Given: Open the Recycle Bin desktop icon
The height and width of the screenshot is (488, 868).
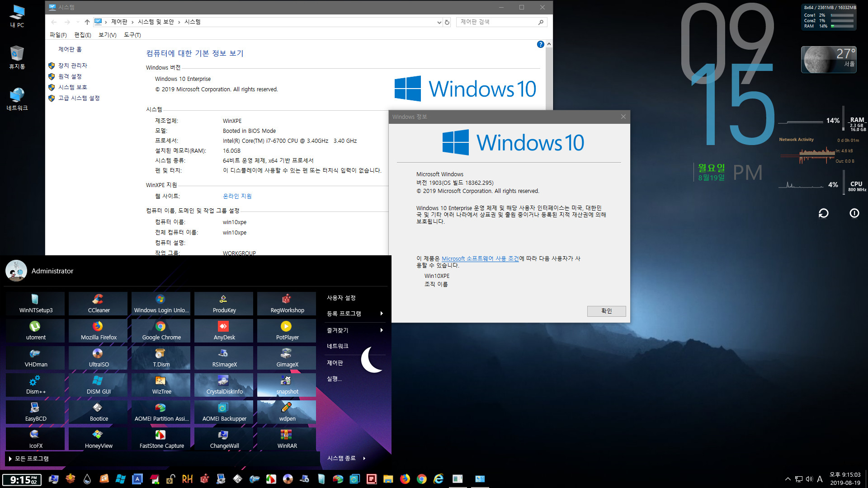Looking at the screenshot, I should [x=17, y=57].
